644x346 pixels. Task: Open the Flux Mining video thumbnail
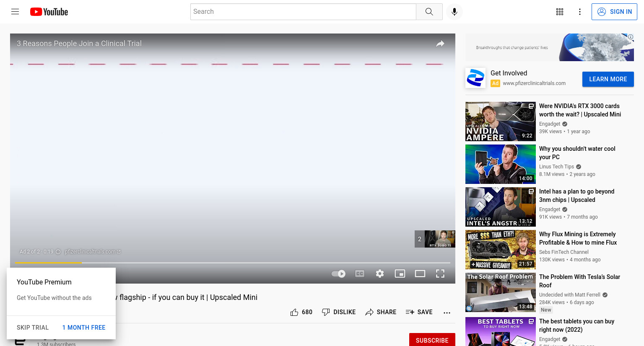501,250
